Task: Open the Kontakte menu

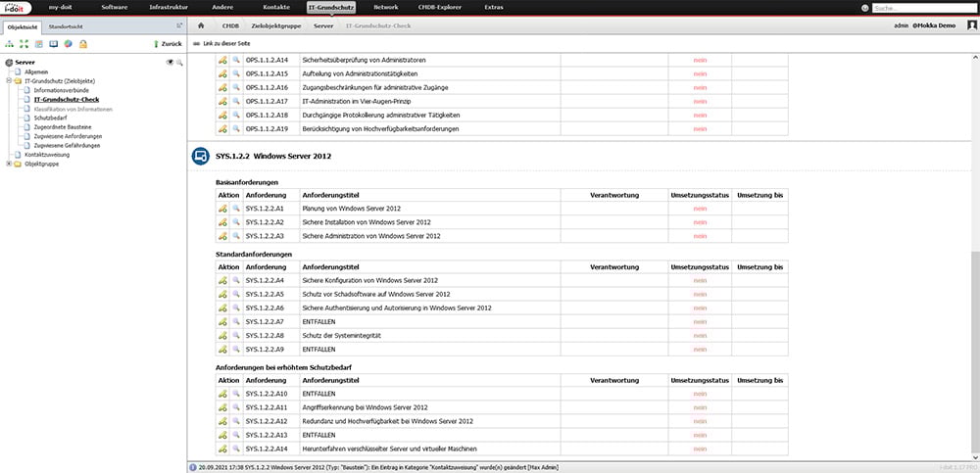Action: pyautogui.click(x=277, y=8)
